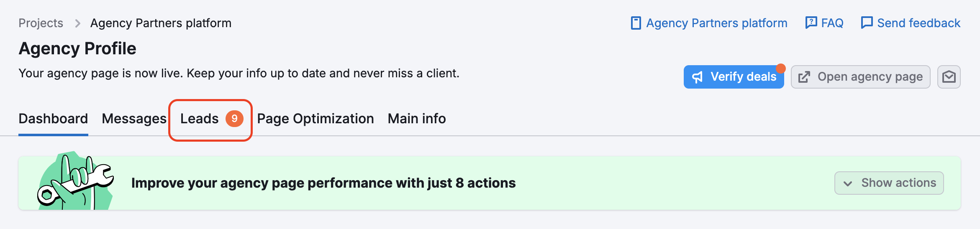Screen dimensions: 980x229
Task: Click the book icon beside Agency Partners platform
Action: tap(636, 23)
